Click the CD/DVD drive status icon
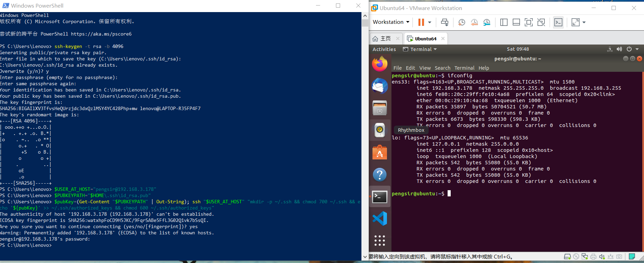Image resolution: width=644 pixels, height=263 pixels. pyautogui.click(x=576, y=256)
